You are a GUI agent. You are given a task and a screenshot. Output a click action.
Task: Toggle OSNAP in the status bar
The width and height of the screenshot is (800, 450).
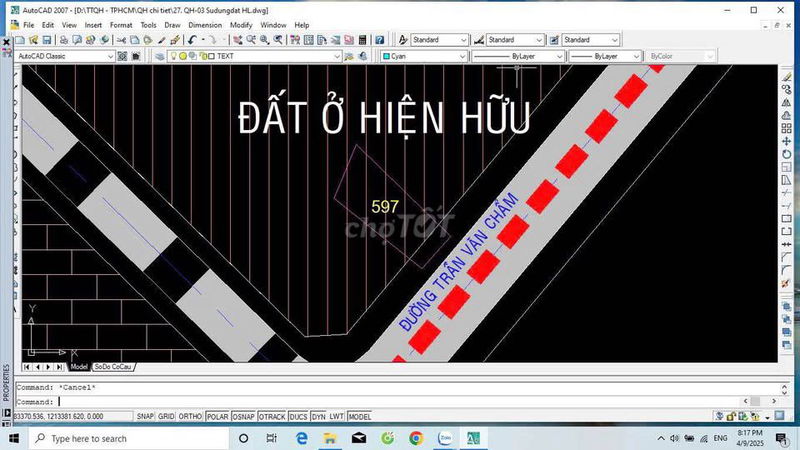tap(244, 416)
